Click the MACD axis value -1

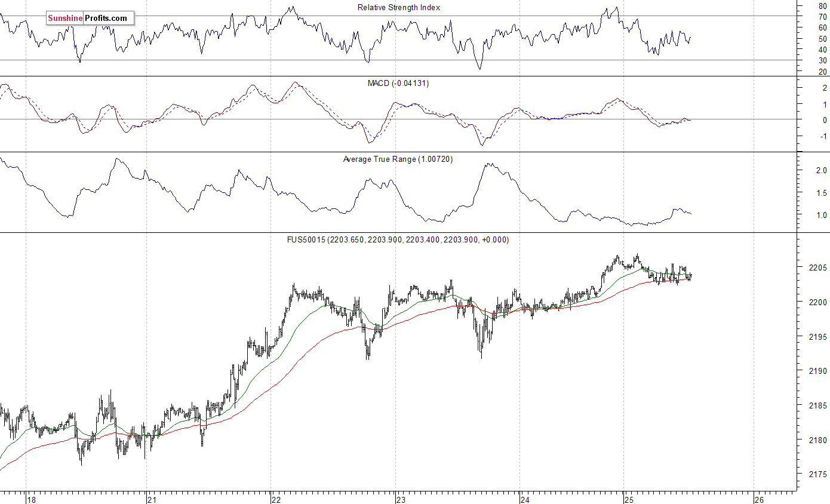click(x=823, y=136)
